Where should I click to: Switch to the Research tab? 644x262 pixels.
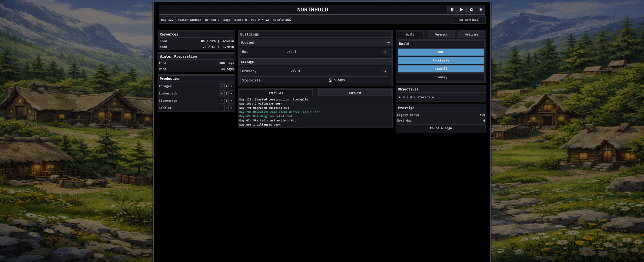tap(441, 35)
